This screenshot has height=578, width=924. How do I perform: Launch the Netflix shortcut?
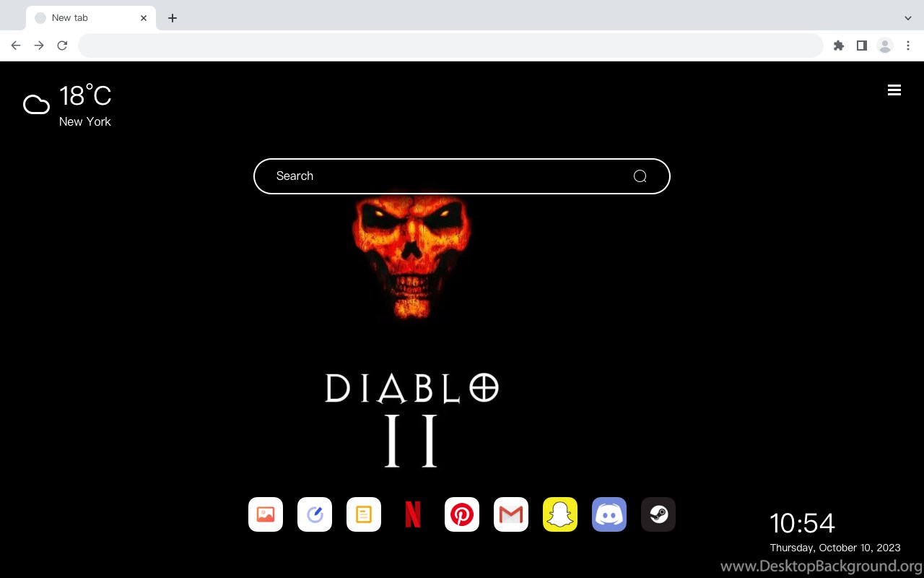[x=413, y=514]
